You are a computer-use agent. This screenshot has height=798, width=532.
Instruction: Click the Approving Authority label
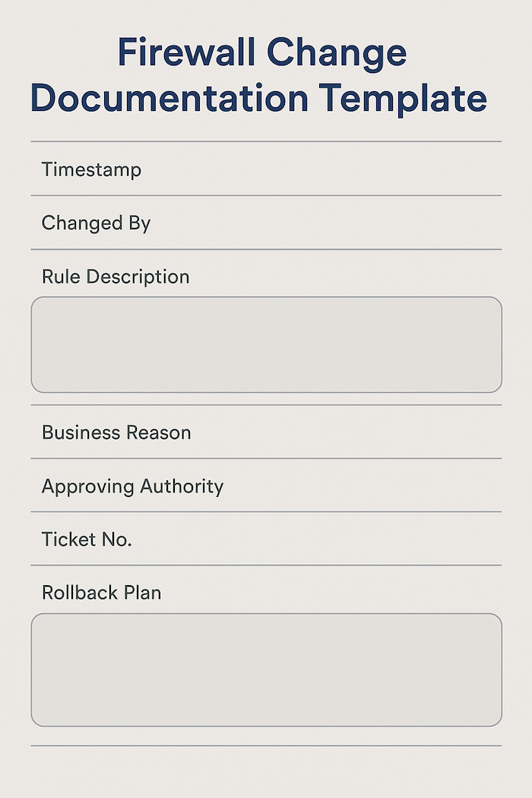[132, 486]
